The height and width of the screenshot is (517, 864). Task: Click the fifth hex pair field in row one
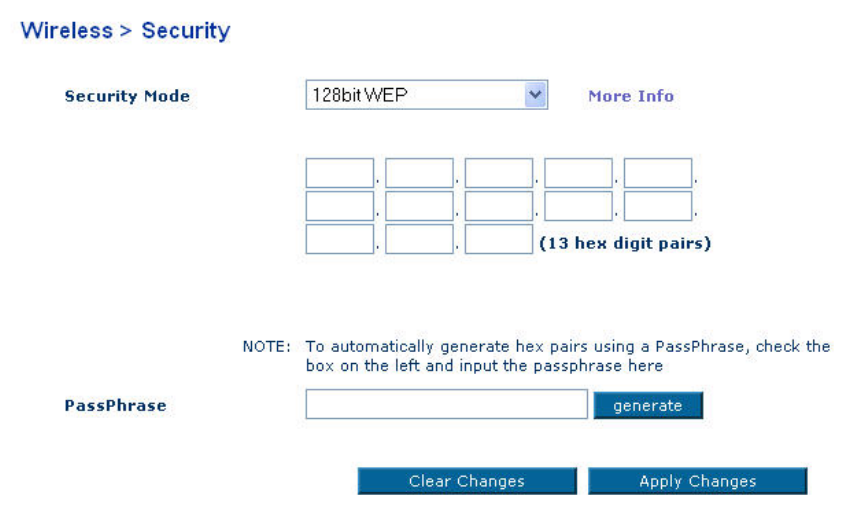point(657,173)
